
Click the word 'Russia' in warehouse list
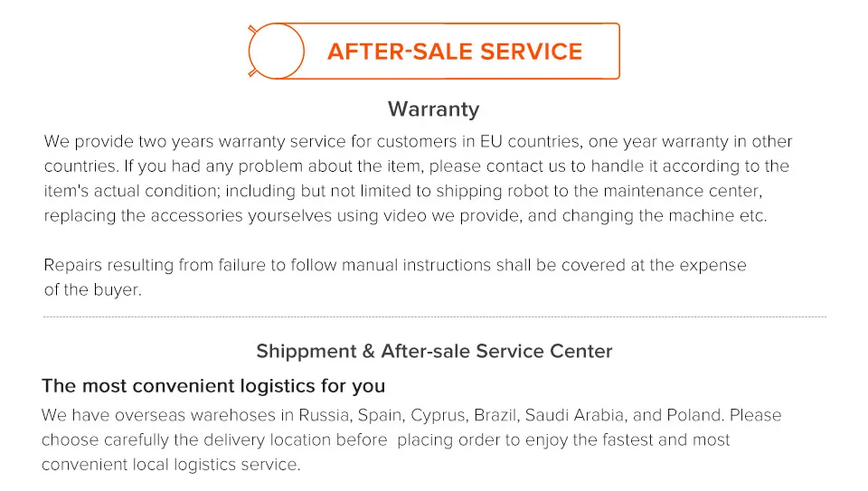(x=325, y=415)
